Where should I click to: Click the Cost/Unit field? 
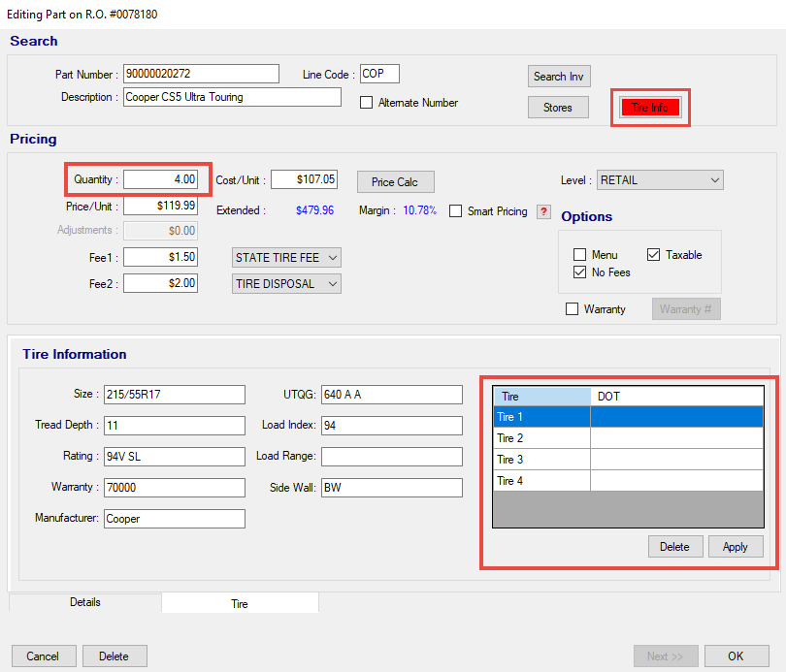pyautogui.click(x=305, y=179)
